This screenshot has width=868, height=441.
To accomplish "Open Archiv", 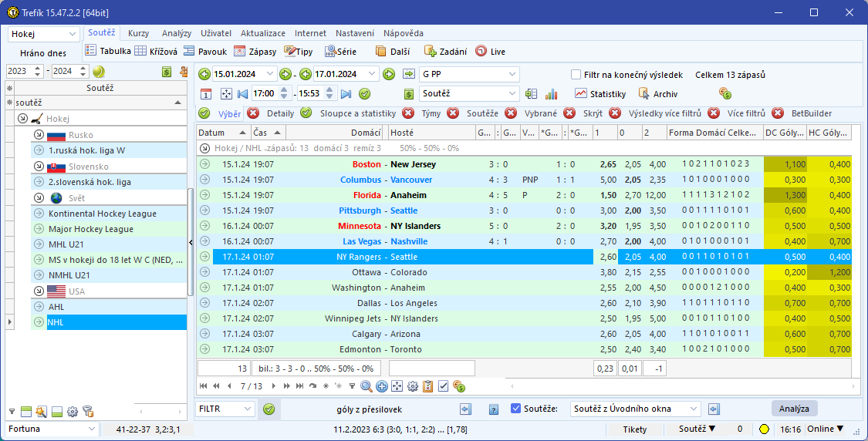I will coord(658,93).
